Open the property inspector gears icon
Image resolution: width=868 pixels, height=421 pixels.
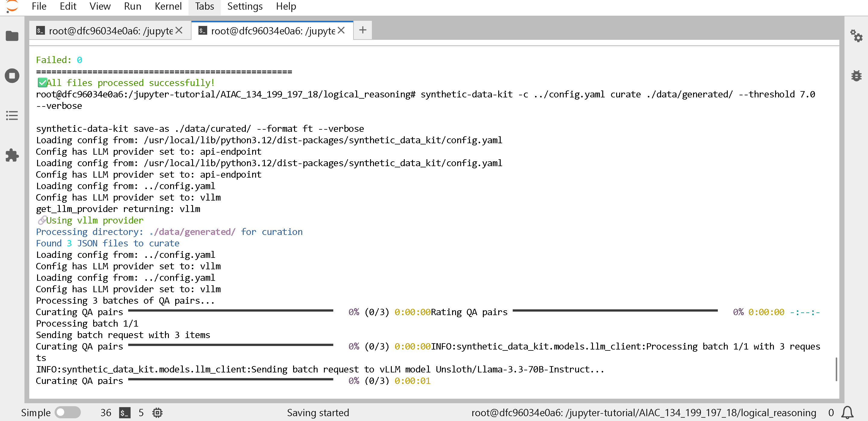coord(856,36)
